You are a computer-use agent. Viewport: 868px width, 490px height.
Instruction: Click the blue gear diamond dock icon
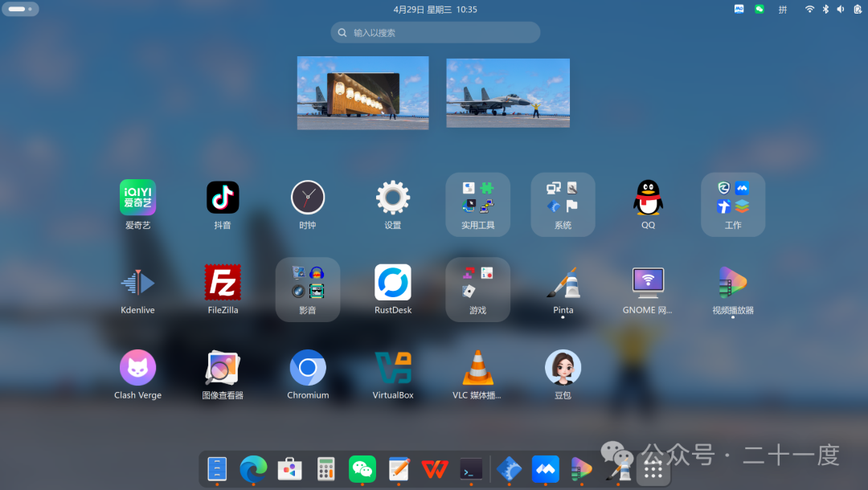click(510, 469)
